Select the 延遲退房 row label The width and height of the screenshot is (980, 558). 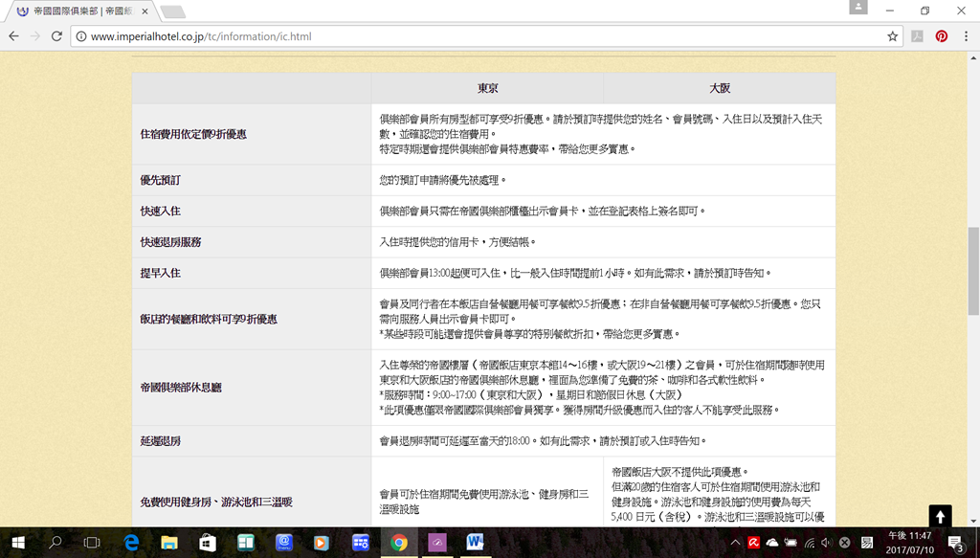[160, 441]
